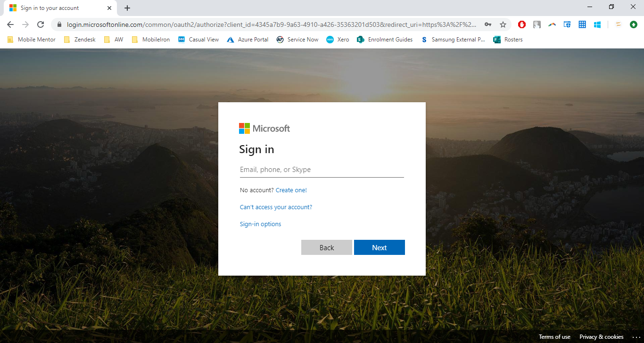The width and height of the screenshot is (644, 343).
Task: Reload the page with the refresh icon
Action: pos(41,24)
